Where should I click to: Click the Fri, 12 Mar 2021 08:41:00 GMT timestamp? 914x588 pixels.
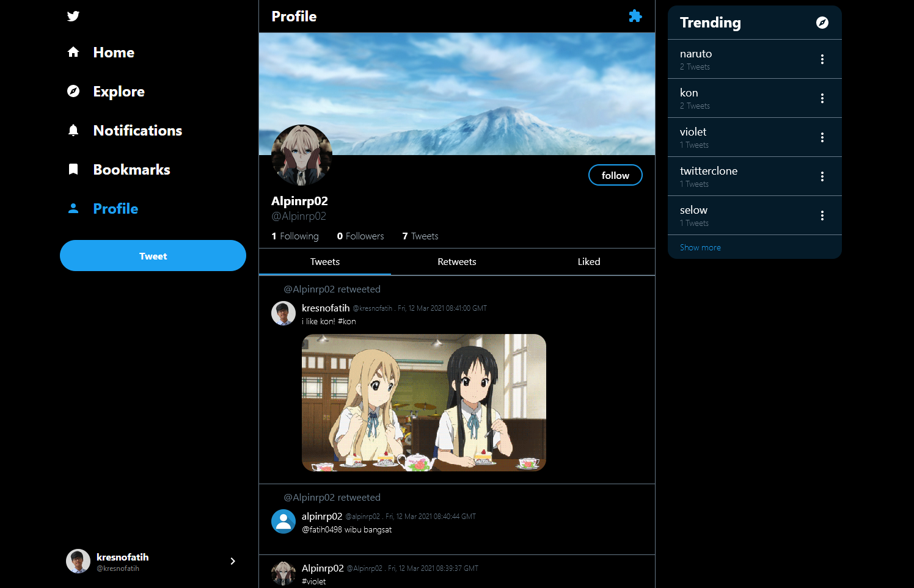tap(442, 308)
